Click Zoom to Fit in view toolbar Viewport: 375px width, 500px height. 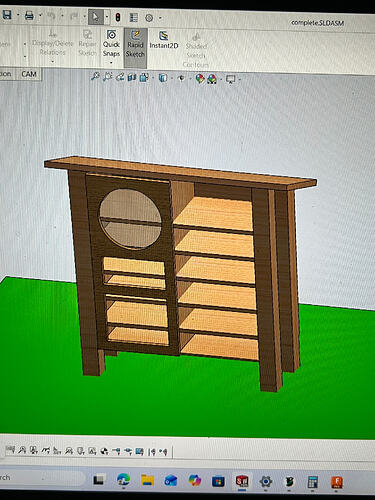[x=95, y=77]
